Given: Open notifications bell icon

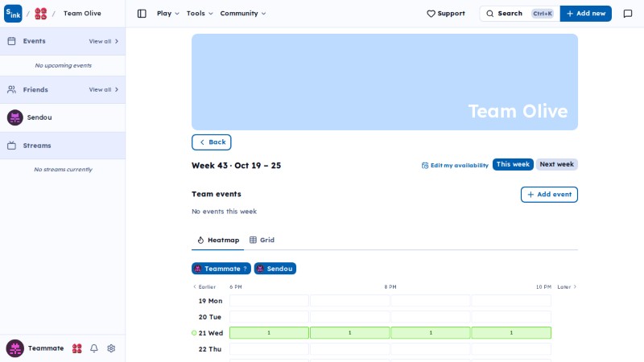Looking at the screenshot, I should coord(94,348).
